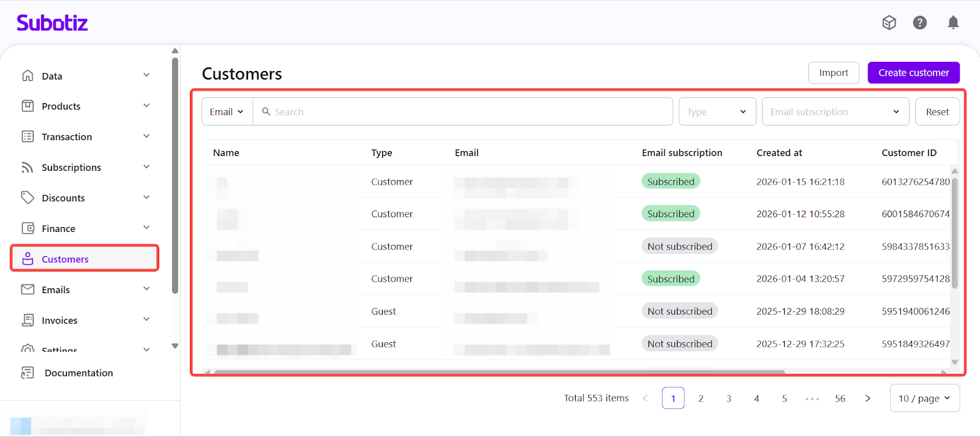Click the Invoices receipt icon
Image resolution: width=980 pixels, height=437 pixels.
[28, 319]
